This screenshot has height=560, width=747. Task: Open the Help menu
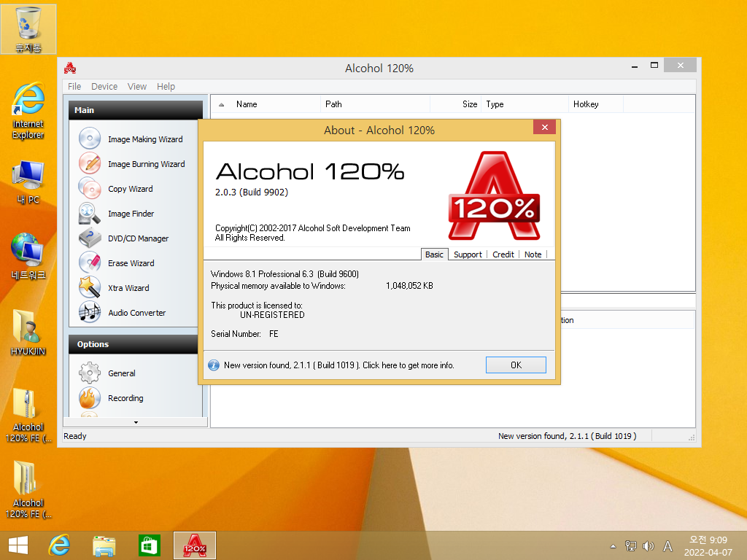point(166,86)
